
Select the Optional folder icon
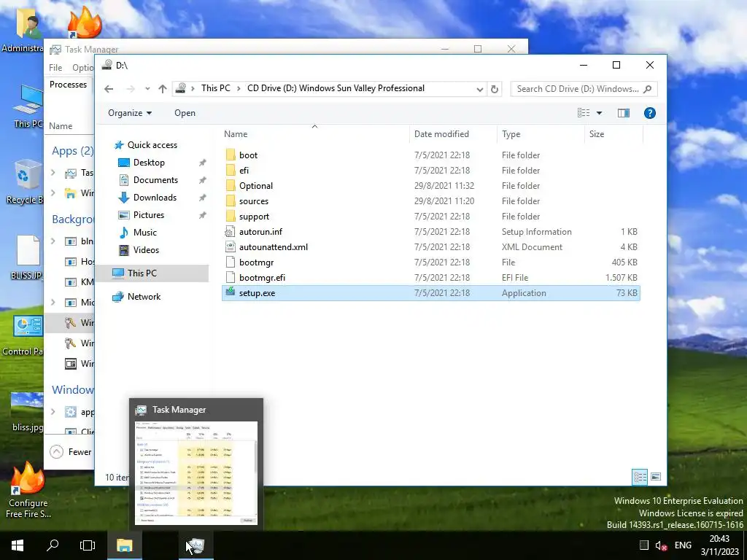tap(231, 185)
